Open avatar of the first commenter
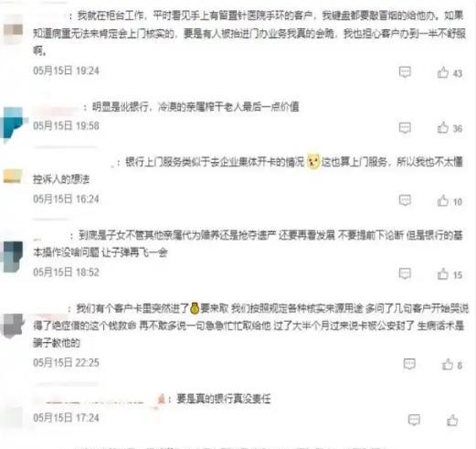The height and width of the screenshot is (449, 476). (x=13, y=32)
